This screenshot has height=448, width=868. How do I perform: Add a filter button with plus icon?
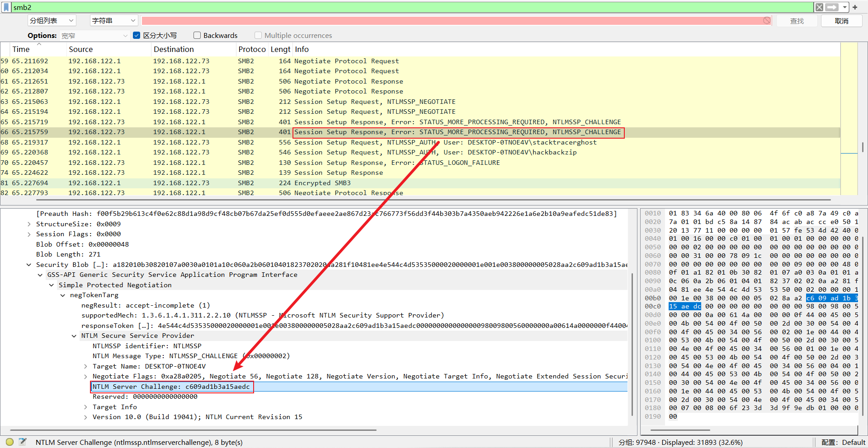[x=855, y=7]
